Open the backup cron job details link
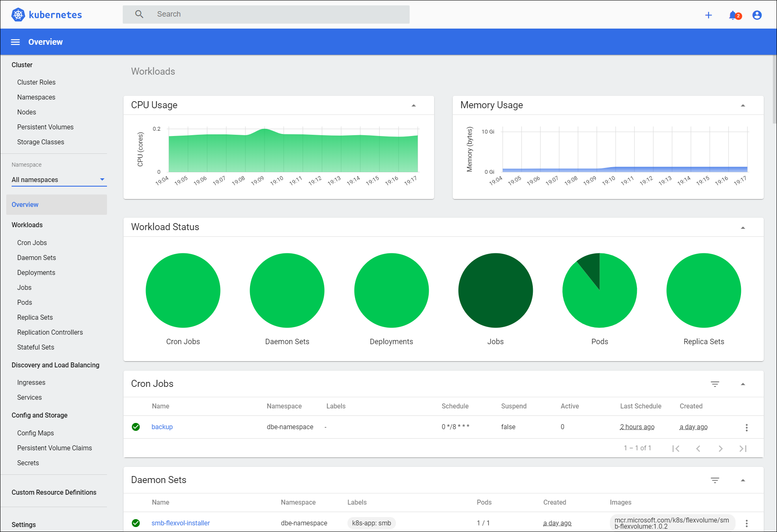 tap(162, 427)
